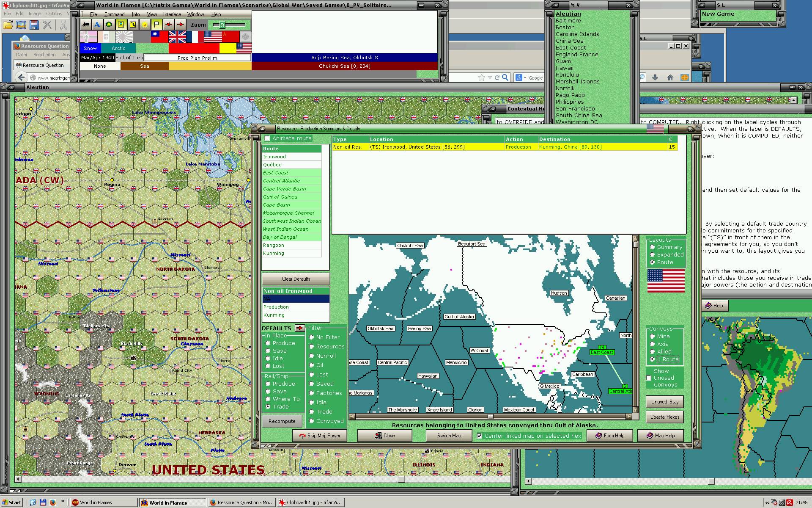Open the Interface menu
The image size is (812, 508).
point(172,14)
